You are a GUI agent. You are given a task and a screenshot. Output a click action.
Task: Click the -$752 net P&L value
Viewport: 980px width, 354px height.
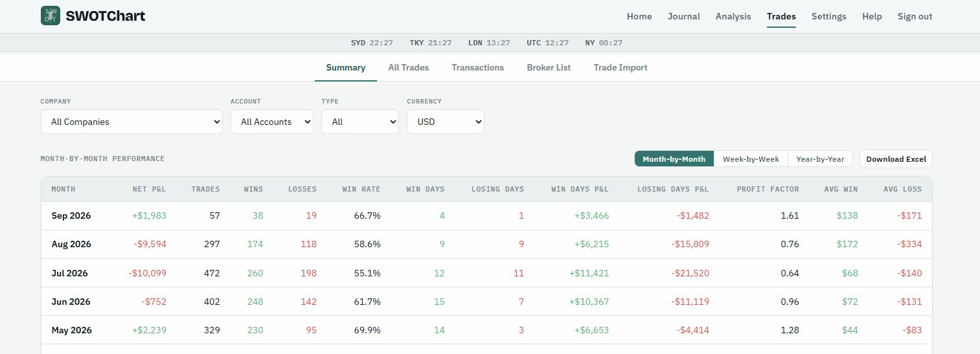(154, 302)
